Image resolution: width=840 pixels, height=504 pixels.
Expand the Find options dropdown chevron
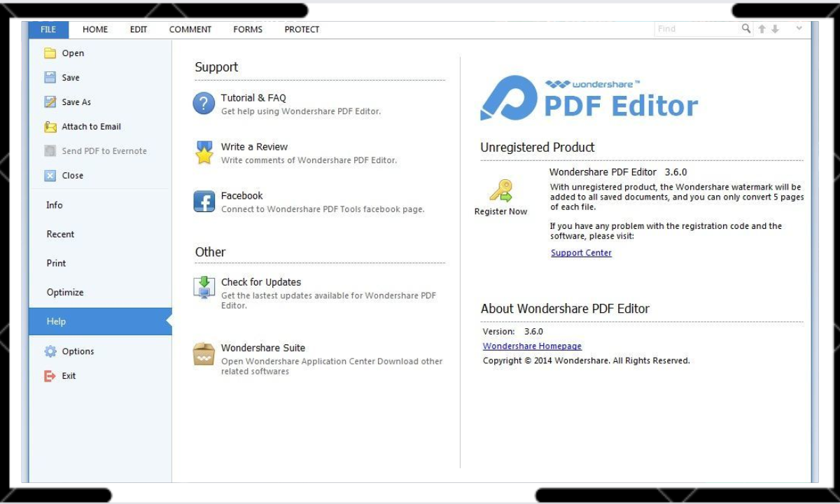pos(799,29)
